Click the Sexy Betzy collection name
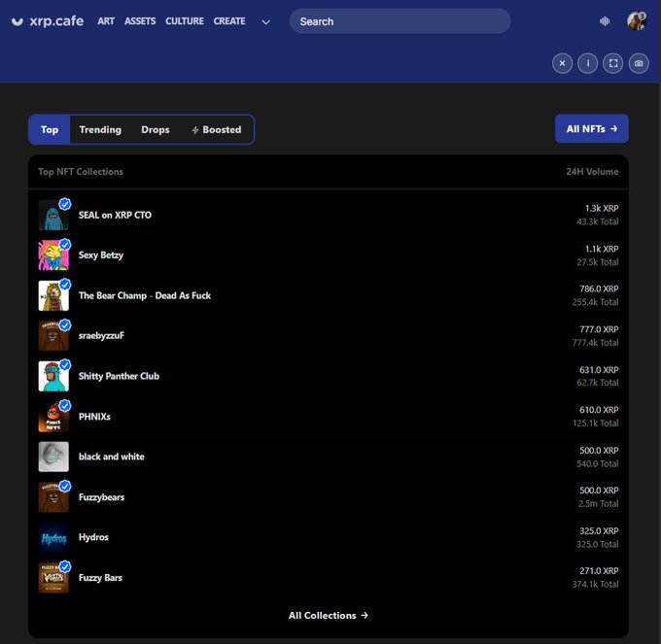Screen dimensions: 661x644 pyautogui.click(x=101, y=255)
